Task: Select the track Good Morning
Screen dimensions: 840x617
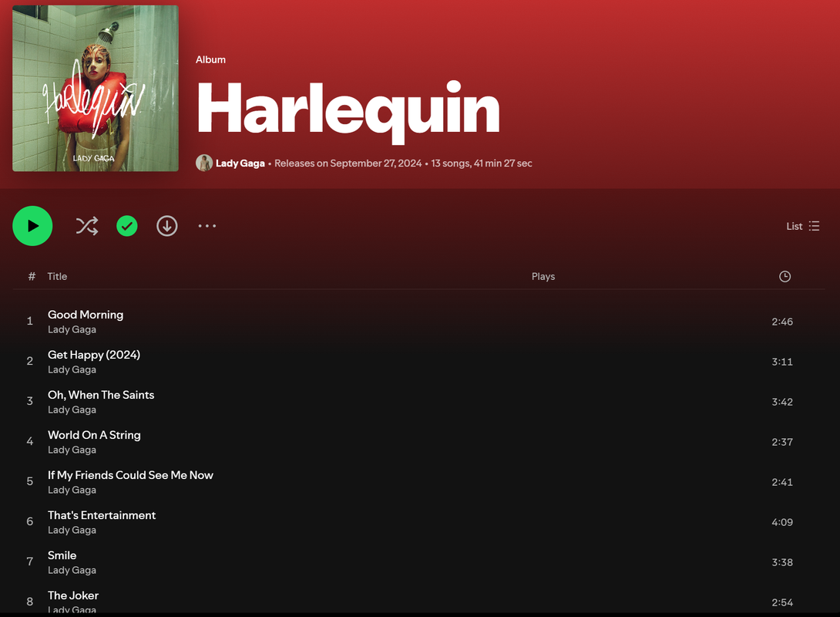Action: pos(86,315)
